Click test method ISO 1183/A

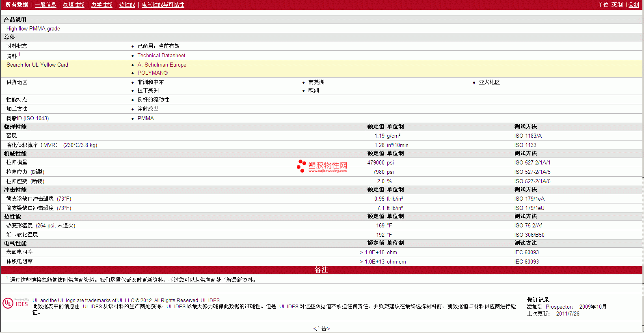tap(528, 136)
